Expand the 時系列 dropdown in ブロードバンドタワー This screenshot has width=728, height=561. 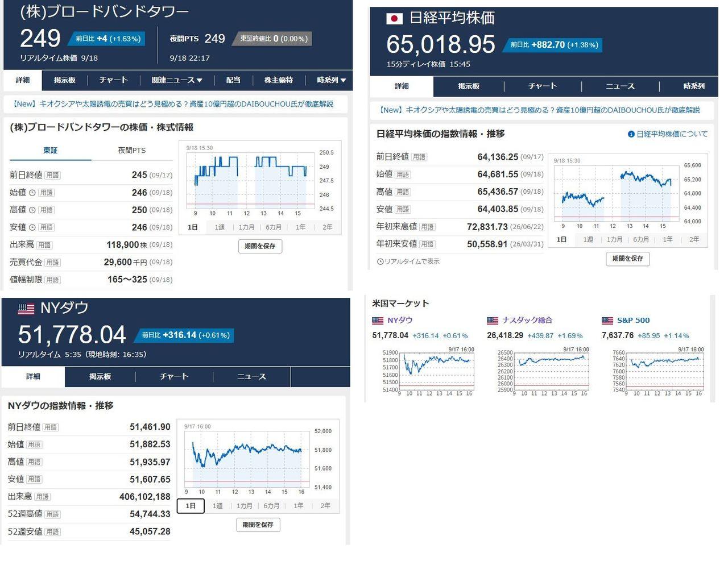point(332,80)
